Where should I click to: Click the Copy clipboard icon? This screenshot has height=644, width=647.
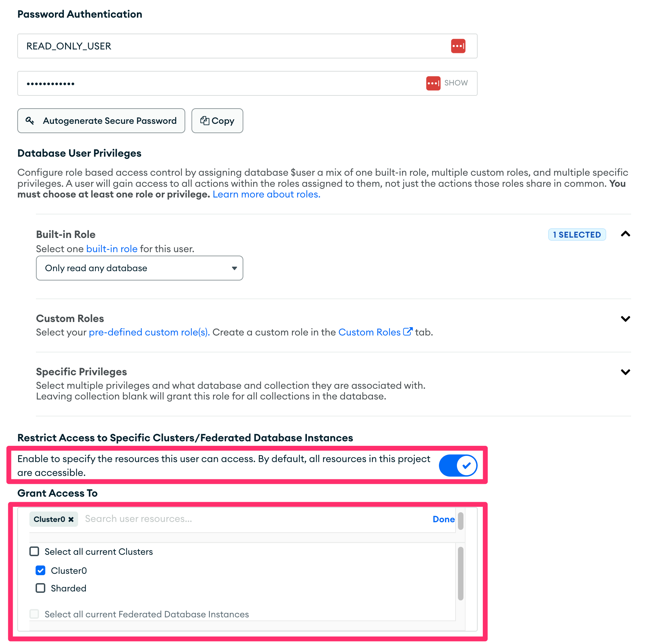(x=205, y=121)
